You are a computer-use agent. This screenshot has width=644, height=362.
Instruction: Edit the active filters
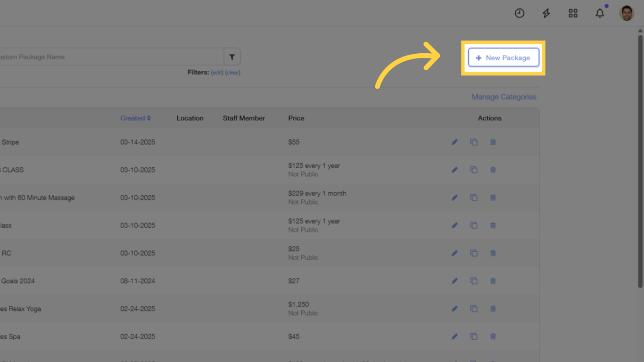point(217,73)
